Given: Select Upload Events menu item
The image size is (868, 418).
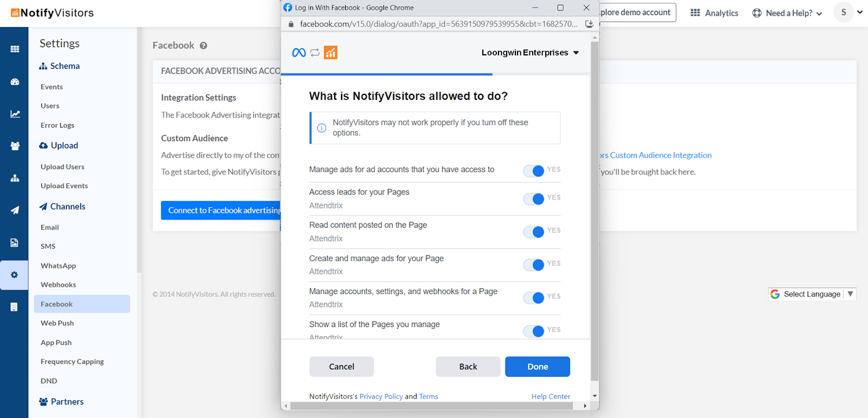Looking at the screenshot, I should (x=64, y=186).
